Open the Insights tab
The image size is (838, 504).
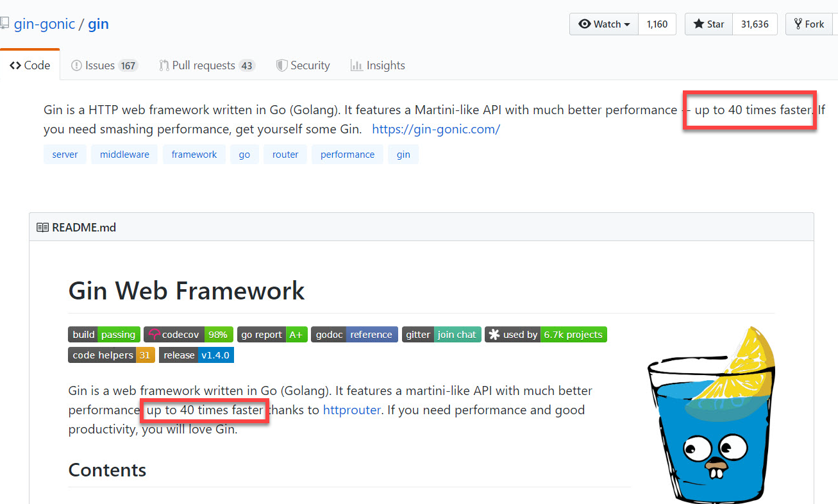click(x=378, y=65)
